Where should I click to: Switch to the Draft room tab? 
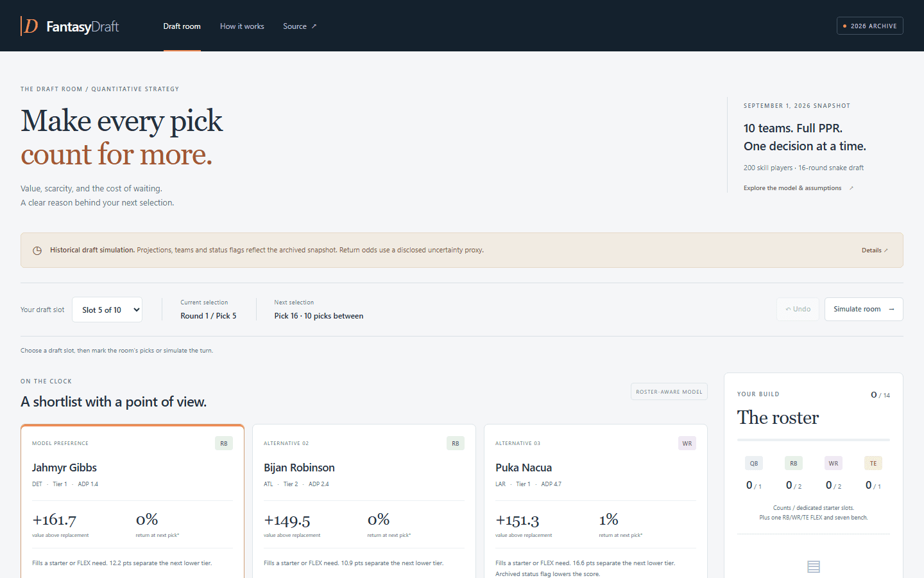182,26
